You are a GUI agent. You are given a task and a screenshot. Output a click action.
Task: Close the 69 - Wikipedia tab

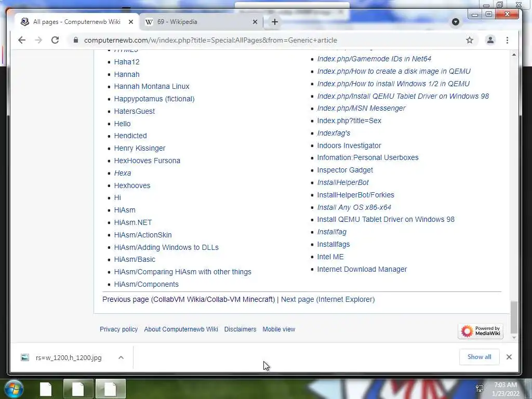(x=255, y=22)
